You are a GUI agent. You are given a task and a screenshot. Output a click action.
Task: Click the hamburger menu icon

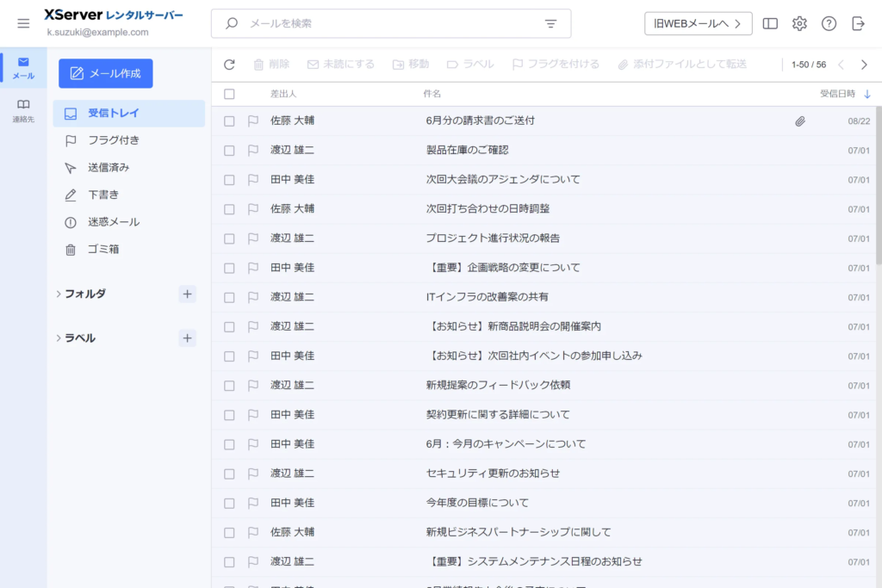pos(23,23)
